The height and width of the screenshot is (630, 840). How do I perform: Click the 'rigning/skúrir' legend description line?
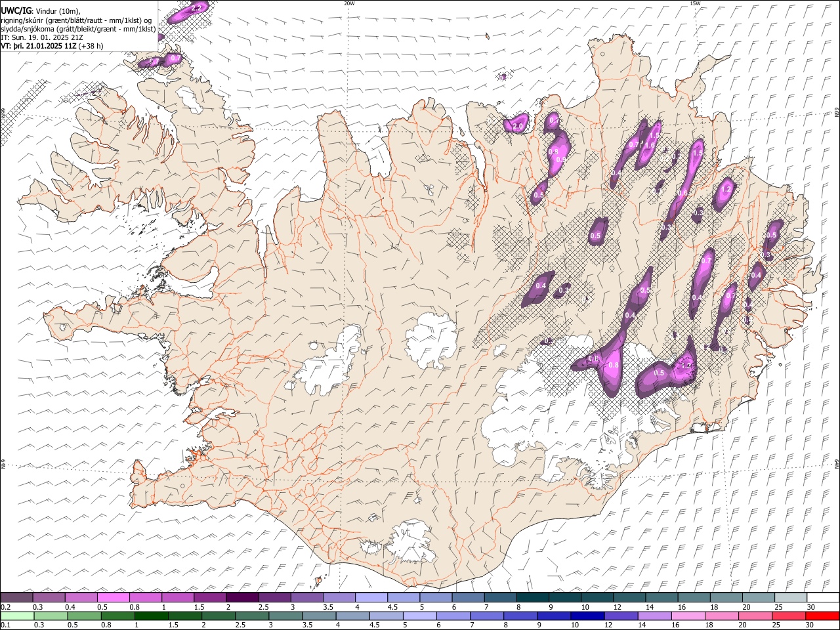[x=76, y=20]
